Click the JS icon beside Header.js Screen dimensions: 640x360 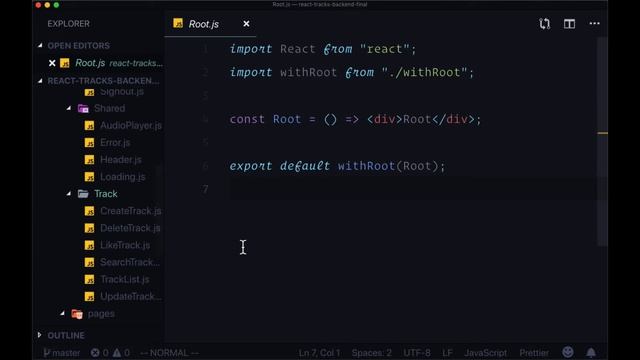tap(89, 160)
